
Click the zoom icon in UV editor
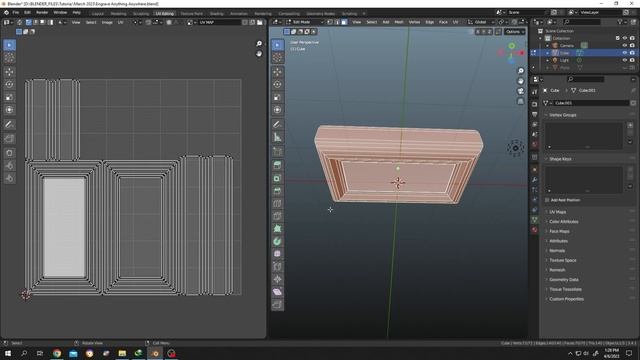259,43
